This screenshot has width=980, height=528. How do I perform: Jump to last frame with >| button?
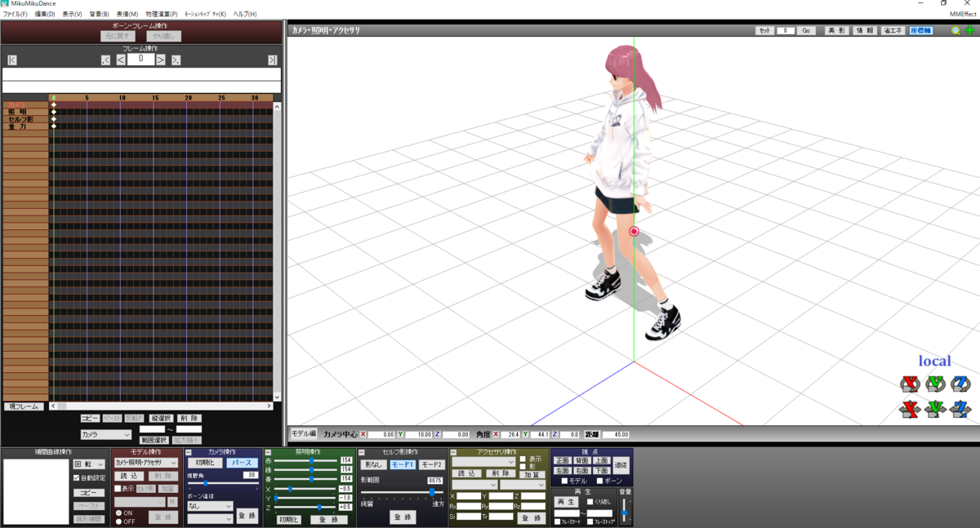(272, 60)
